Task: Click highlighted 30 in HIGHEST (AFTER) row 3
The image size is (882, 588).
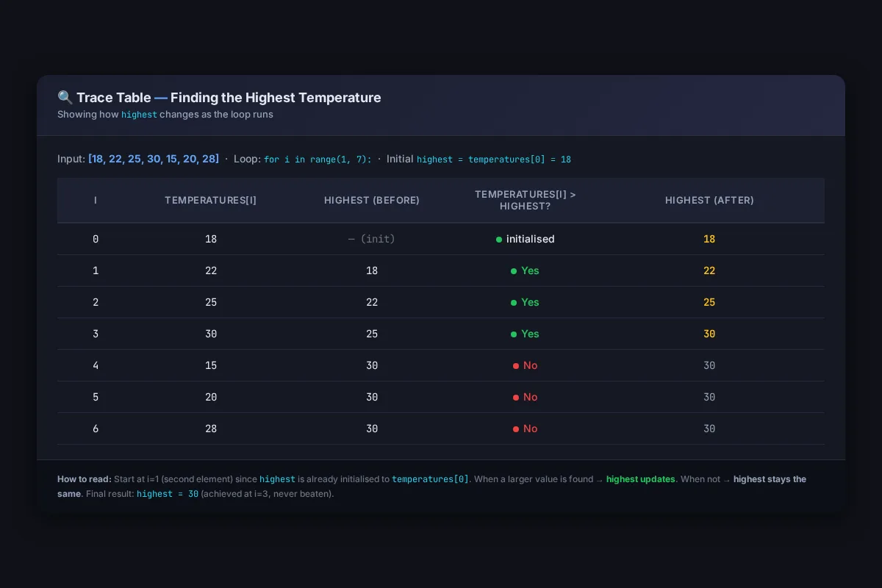Action: tap(709, 334)
